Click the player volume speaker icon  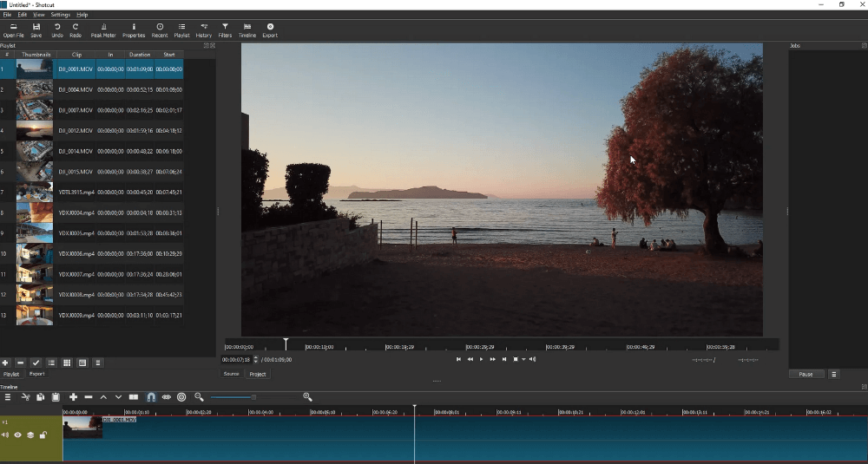[532, 359]
